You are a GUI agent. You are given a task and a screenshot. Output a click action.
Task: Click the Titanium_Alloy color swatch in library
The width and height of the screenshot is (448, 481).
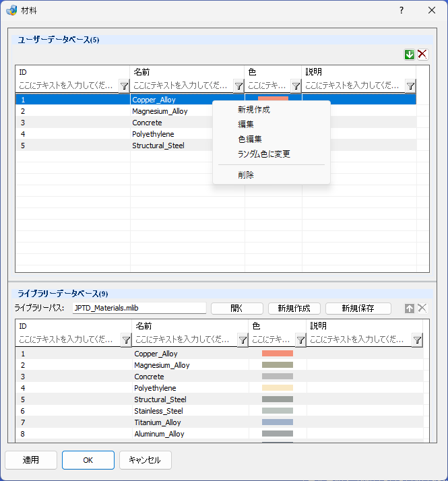tap(278, 422)
